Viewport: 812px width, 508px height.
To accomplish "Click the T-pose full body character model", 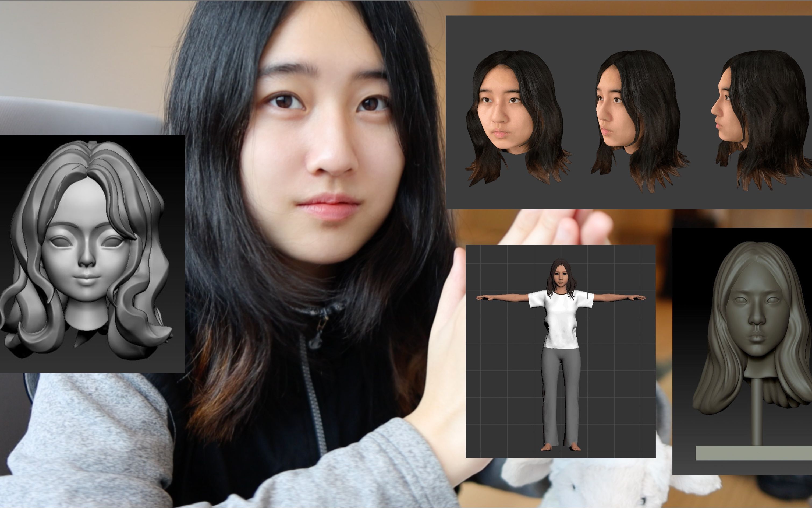I will [561, 336].
